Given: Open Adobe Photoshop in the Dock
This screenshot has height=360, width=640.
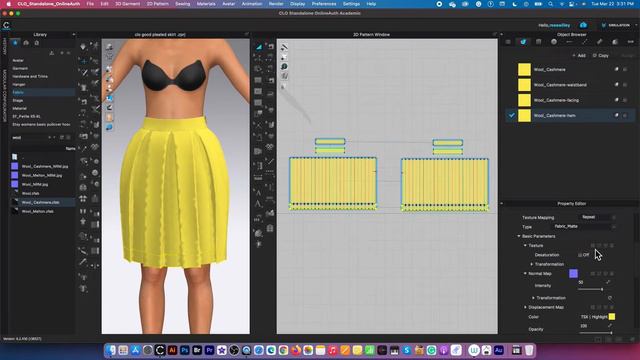Looking at the screenshot, I should 184,350.
